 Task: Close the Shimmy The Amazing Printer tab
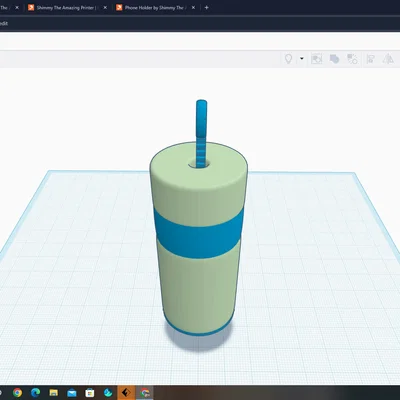[x=105, y=7]
